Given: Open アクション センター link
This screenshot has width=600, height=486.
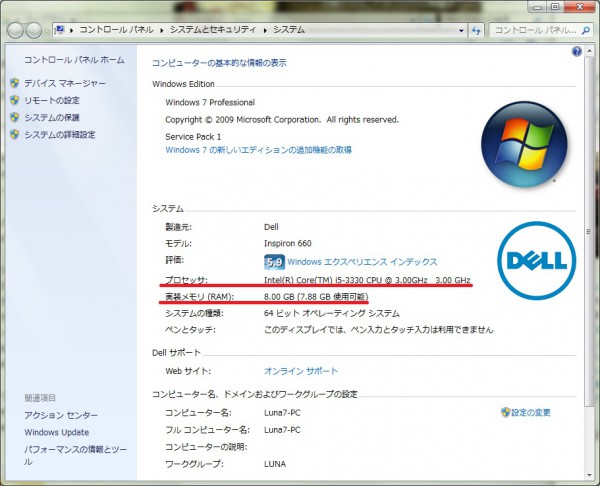Looking at the screenshot, I should point(61,415).
